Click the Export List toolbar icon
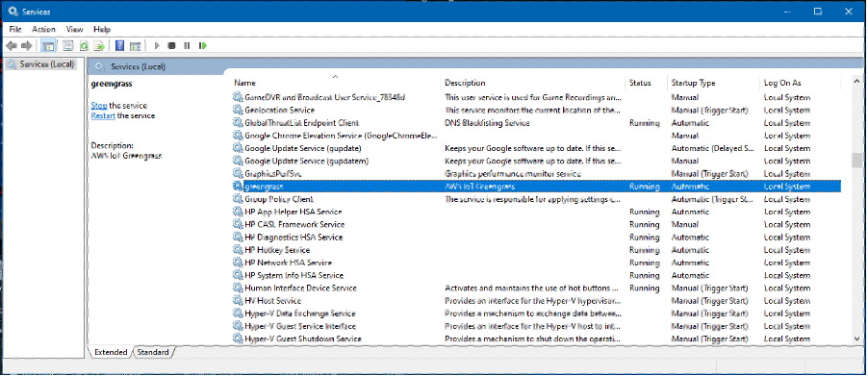Image resolution: width=868 pixels, height=376 pixels. pos(99,45)
